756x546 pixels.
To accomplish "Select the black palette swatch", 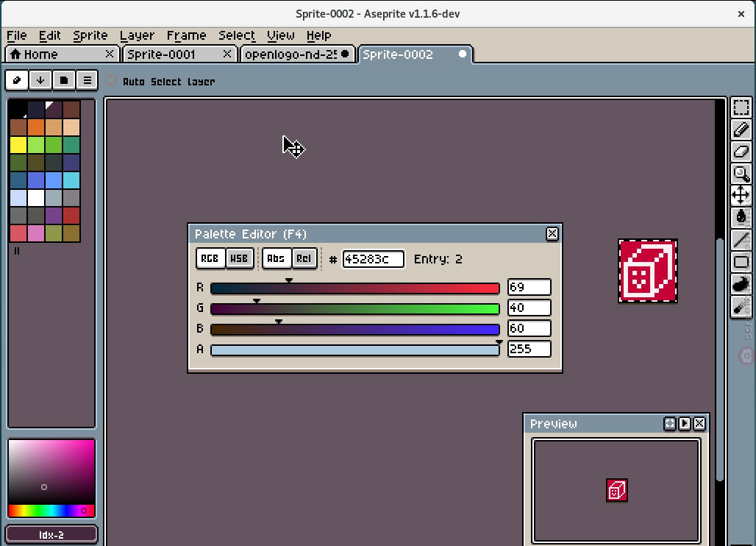I will [x=18, y=110].
